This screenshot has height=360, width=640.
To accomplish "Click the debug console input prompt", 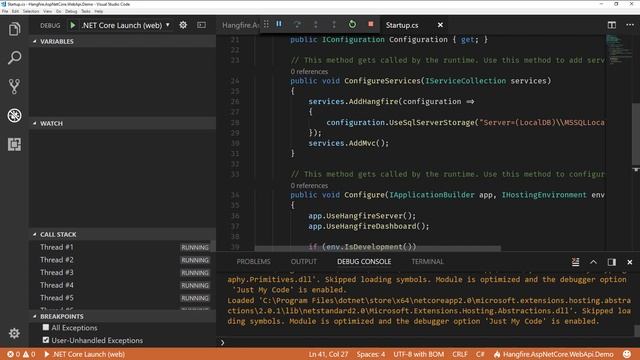I will pos(427,342).
